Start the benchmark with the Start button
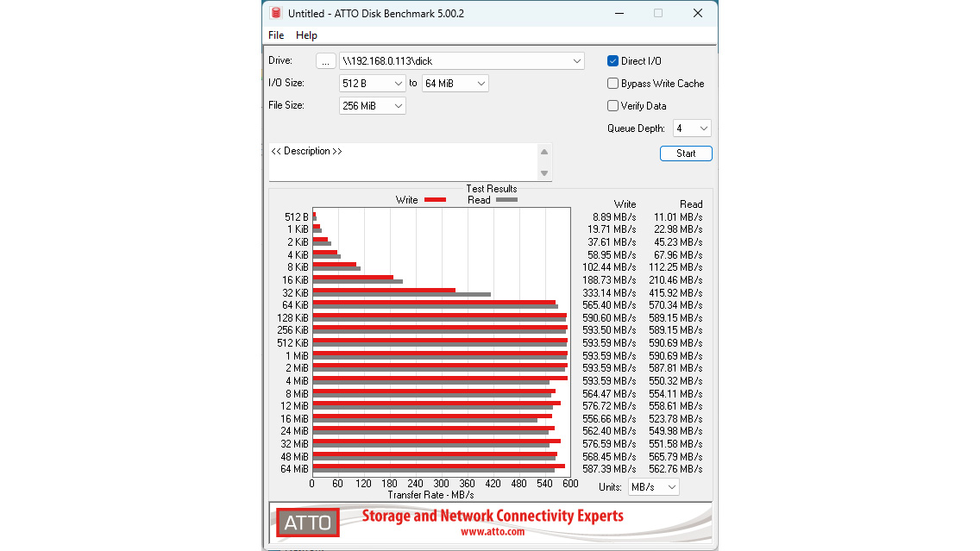 (x=686, y=153)
